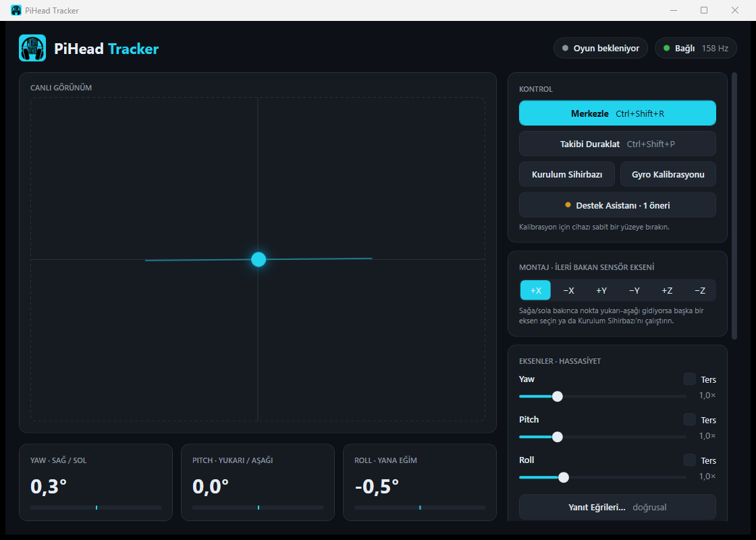Screen dimensions: 756x540
Task: Click the PITCH · YUKARI / AŞAĞI label
Action: tap(232, 460)
